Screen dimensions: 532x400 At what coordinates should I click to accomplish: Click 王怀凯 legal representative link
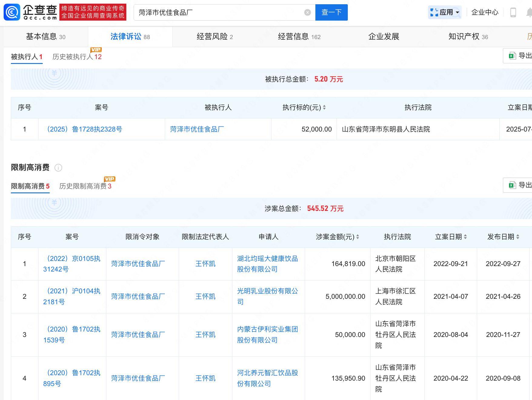(205, 264)
